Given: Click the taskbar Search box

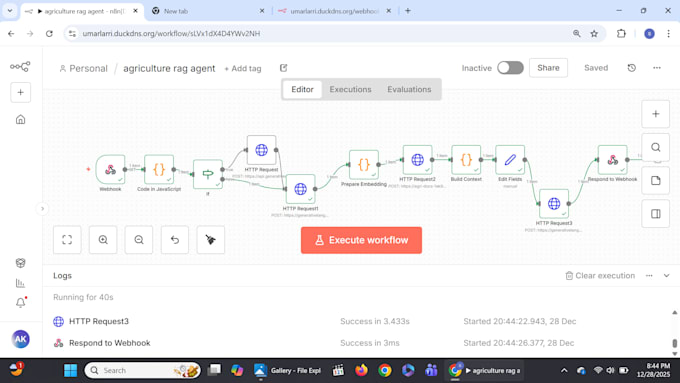Looking at the screenshot, I should 142,370.
